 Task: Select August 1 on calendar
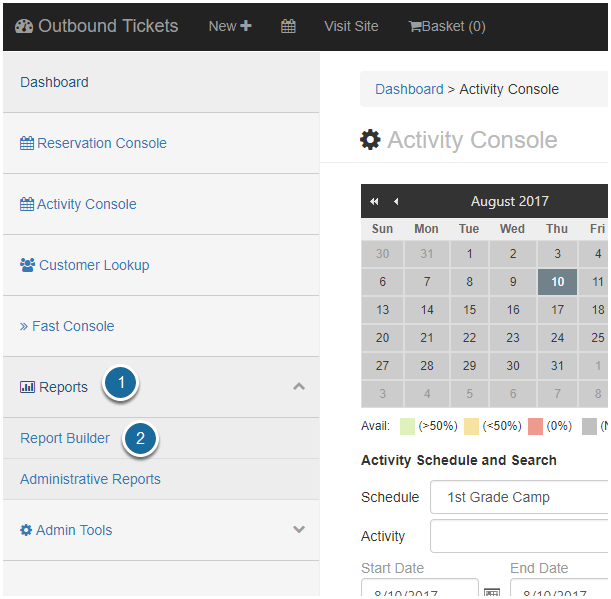[469, 254]
